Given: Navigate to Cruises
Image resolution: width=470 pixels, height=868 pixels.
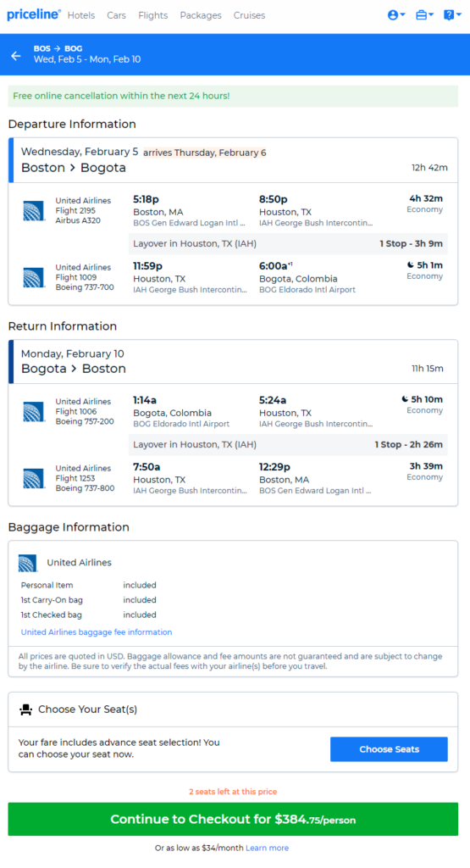Looking at the screenshot, I should point(249,15).
